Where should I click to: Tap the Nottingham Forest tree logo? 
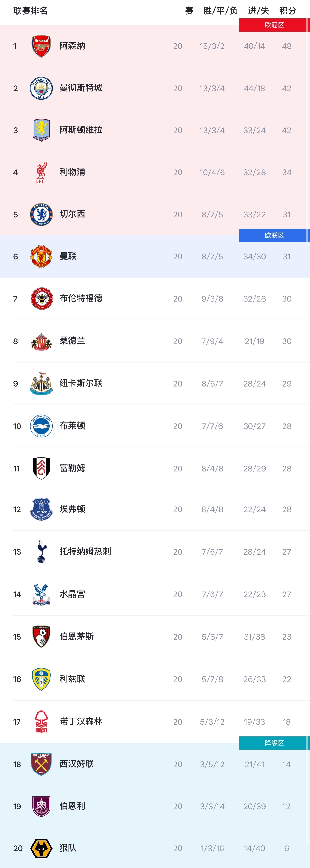click(41, 721)
